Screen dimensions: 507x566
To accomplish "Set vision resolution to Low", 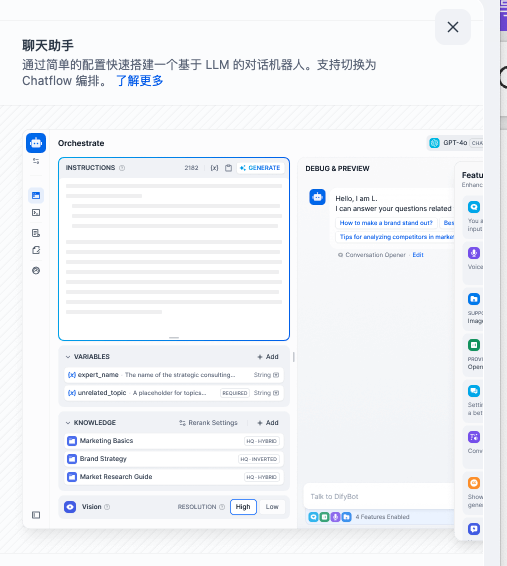I will click(x=272, y=507).
